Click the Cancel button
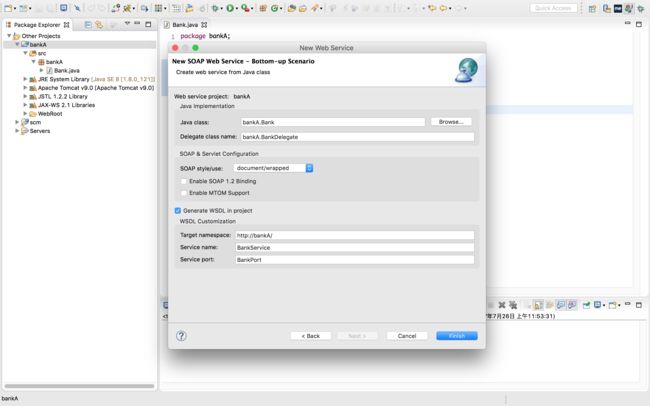 [x=407, y=336]
